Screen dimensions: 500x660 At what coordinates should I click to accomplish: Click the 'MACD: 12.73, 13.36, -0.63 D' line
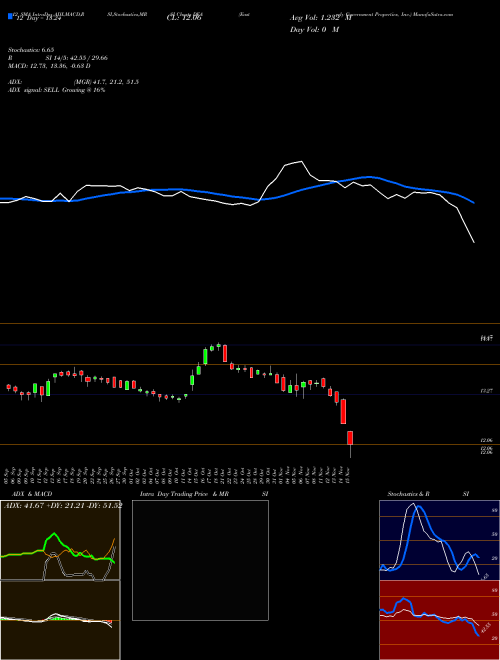[x=49, y=66]
